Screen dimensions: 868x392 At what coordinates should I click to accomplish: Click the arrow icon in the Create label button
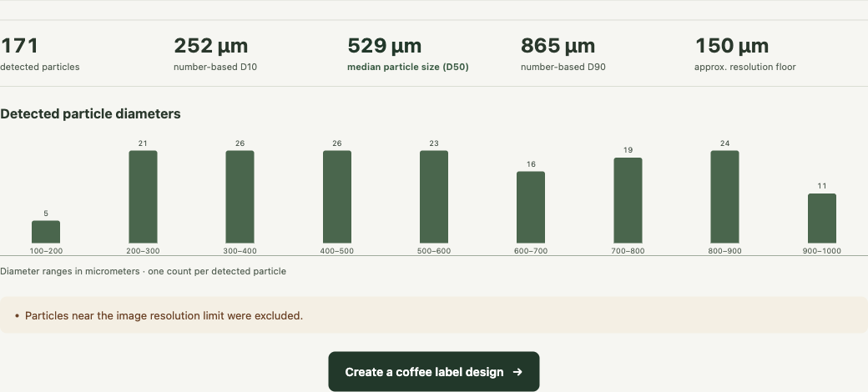(517, 372)
